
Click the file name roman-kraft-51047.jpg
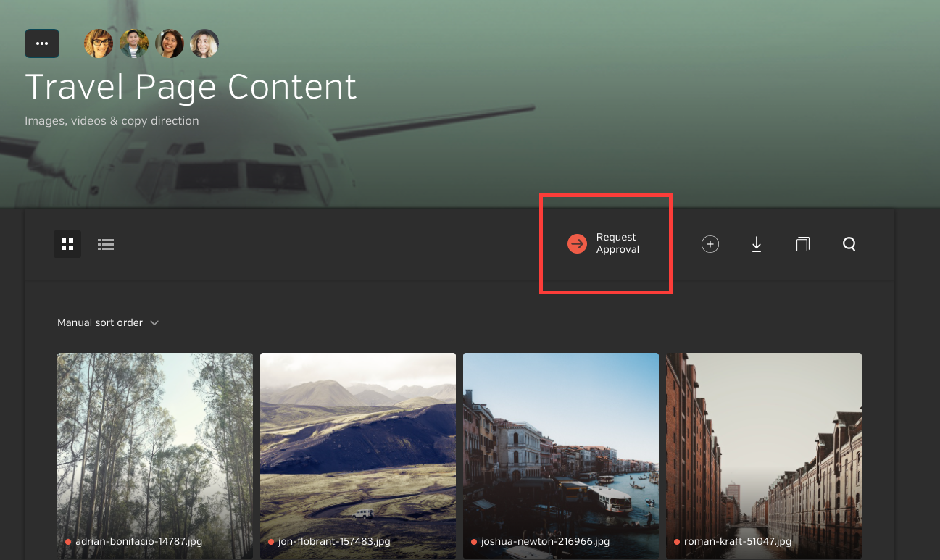click(737, 541)
